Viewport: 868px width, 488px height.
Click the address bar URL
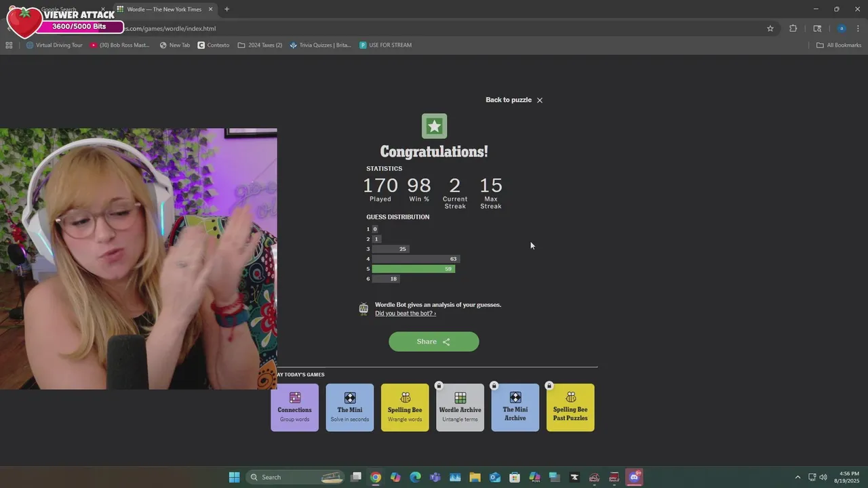tap(170, 28)
